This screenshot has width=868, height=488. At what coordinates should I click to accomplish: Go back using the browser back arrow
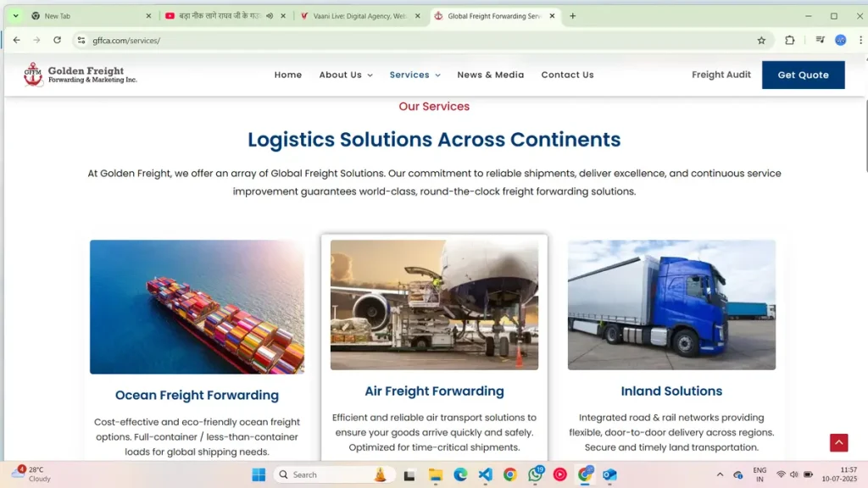[17, 40]
